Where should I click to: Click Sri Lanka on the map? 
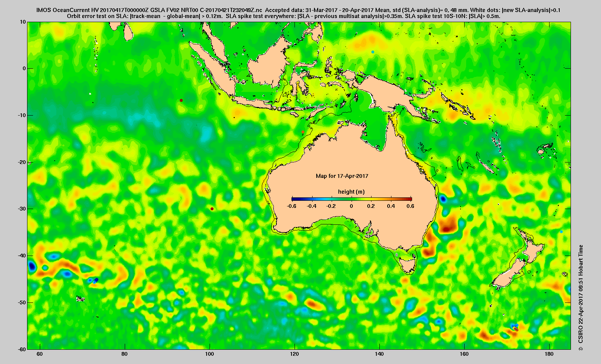pos(129,32)
